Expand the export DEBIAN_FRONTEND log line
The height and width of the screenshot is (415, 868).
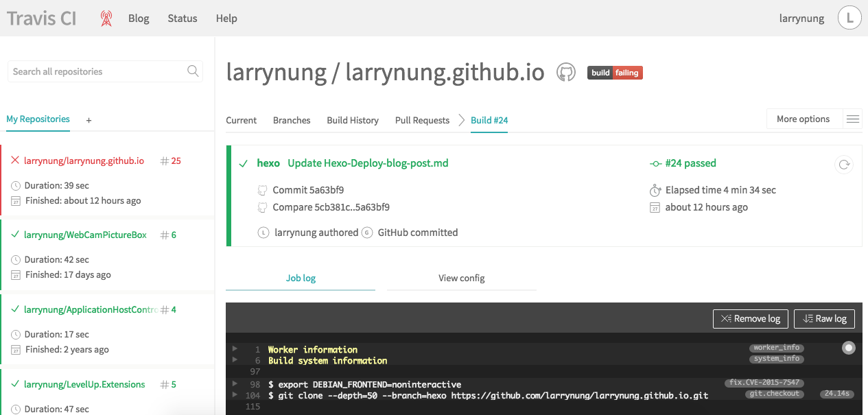pyautogui.click(x=235, y=384)
